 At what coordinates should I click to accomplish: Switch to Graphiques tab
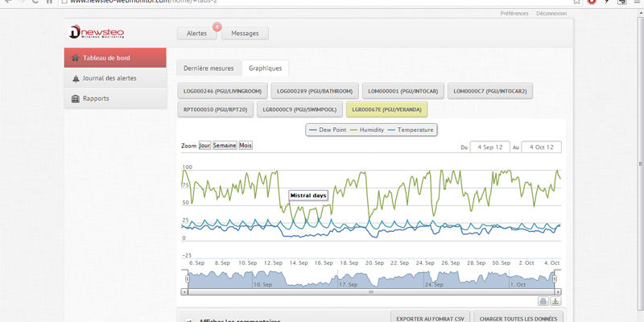click(266, 68)
